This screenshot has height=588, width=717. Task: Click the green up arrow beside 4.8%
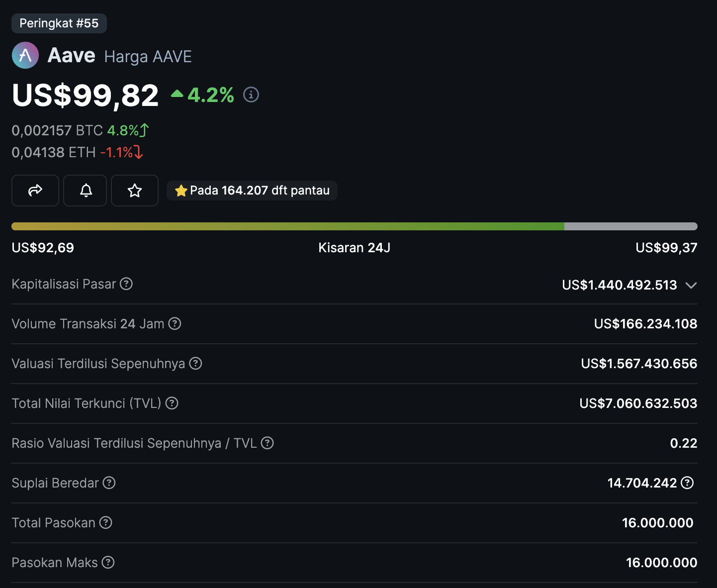145,130
